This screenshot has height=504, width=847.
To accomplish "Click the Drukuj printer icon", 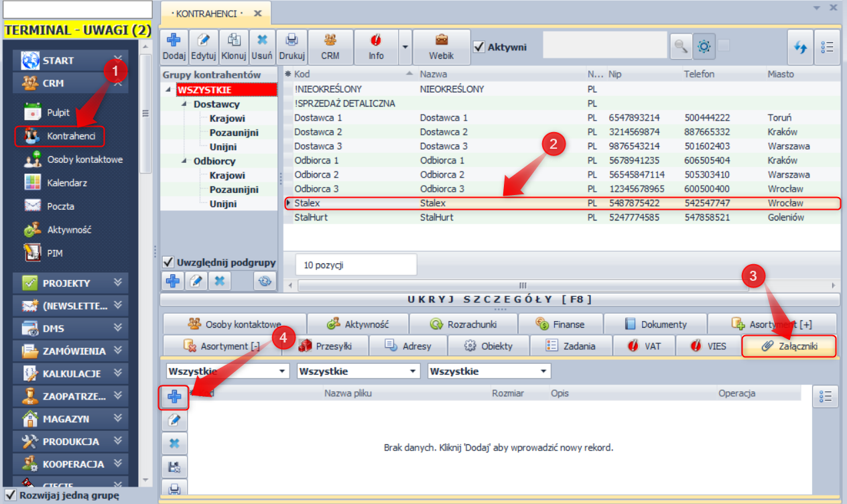I will pos(291,47).
